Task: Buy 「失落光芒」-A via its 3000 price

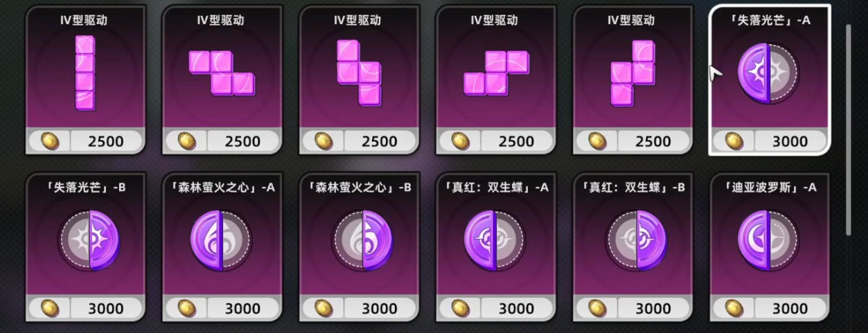Action: point(790,141)
